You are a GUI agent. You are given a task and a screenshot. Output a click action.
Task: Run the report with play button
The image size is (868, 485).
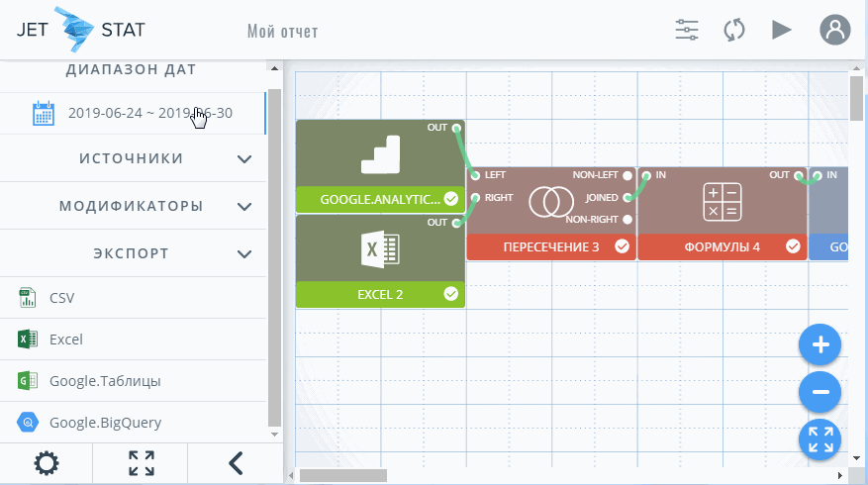(782, 30)
